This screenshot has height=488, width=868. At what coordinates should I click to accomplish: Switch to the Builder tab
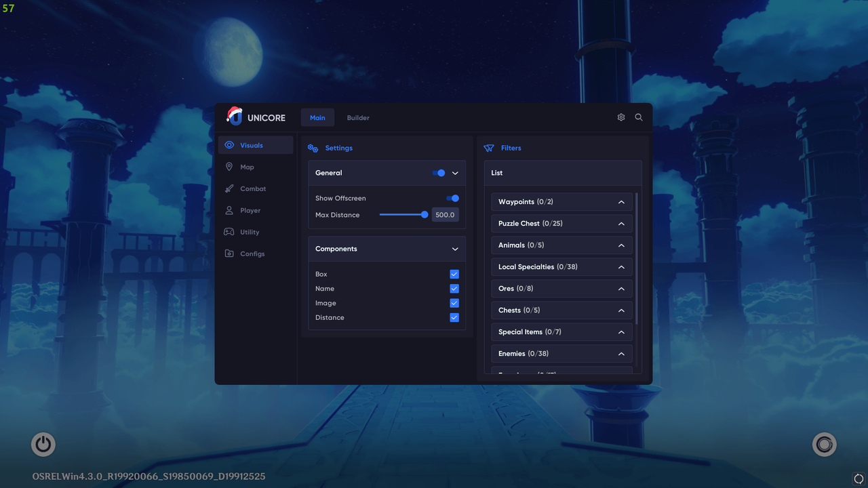tap(358, 117)
